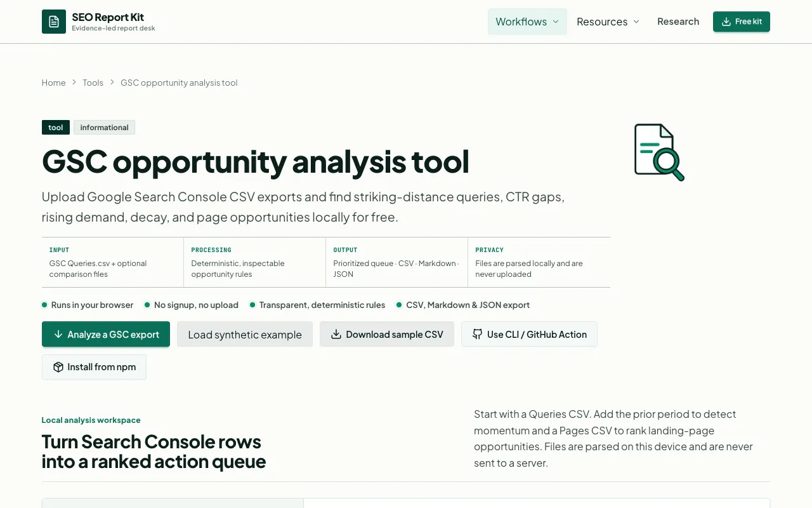Viewport: 812px width, 508px height.
Task: Click 'Local analysis workspace' label
Action: tap(91, 420)
